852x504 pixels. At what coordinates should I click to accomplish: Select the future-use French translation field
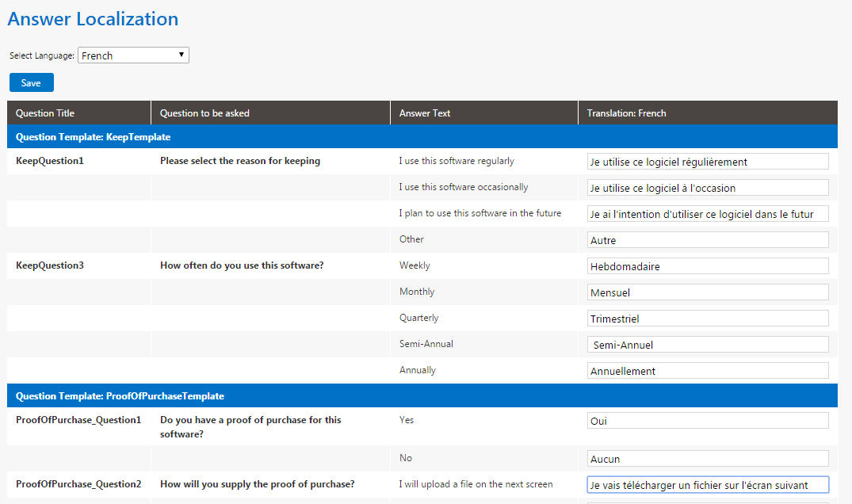coord(708,214)
